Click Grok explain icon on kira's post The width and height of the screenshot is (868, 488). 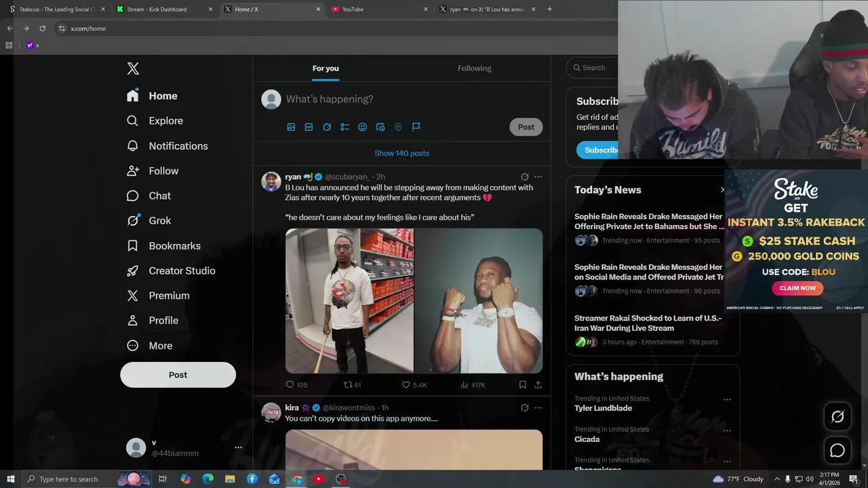tap(524, 408)
